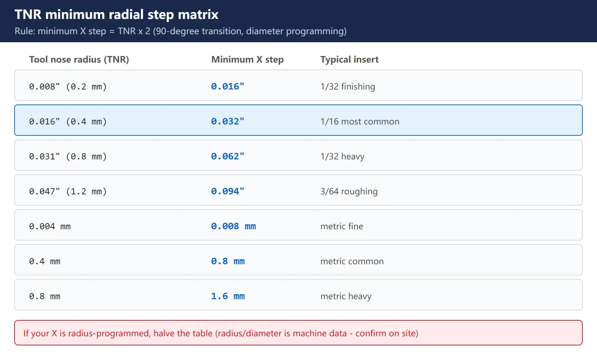Screen dimensions: 597x364
Task: Select the 0.004 mm radius cell
Action: (50, 226)
